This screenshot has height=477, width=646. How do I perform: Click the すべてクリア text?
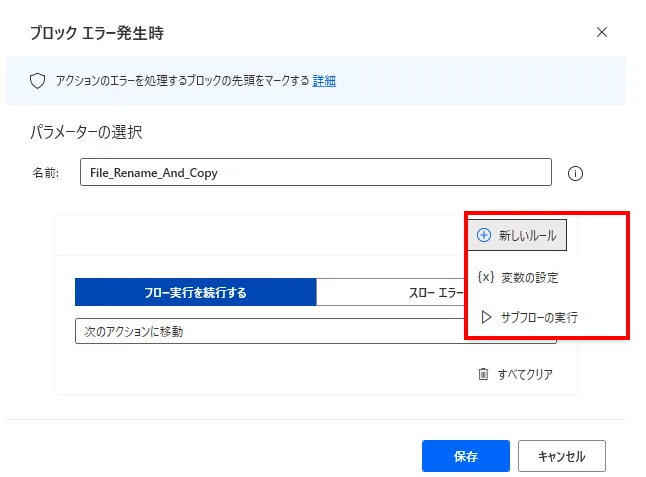pos(525,374)
